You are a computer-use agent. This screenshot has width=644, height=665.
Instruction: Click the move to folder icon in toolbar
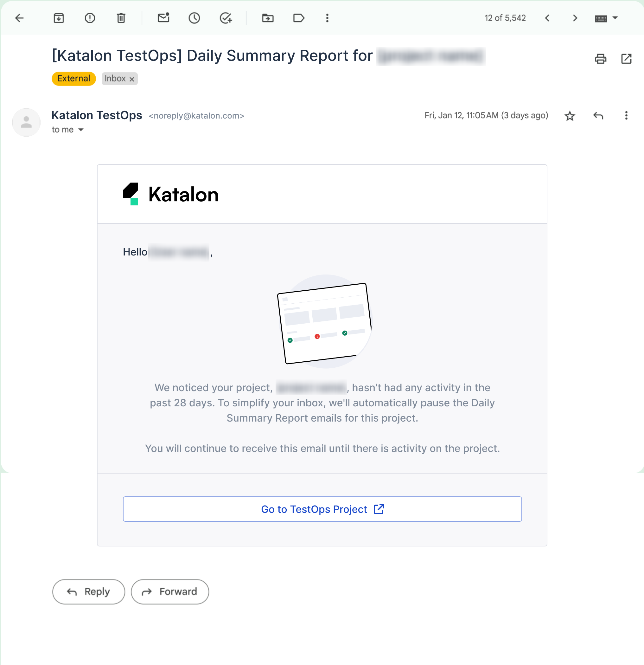click(x=269, y=18)
